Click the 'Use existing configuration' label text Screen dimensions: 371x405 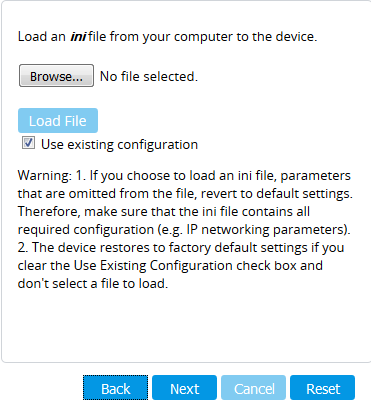[119, 144]
